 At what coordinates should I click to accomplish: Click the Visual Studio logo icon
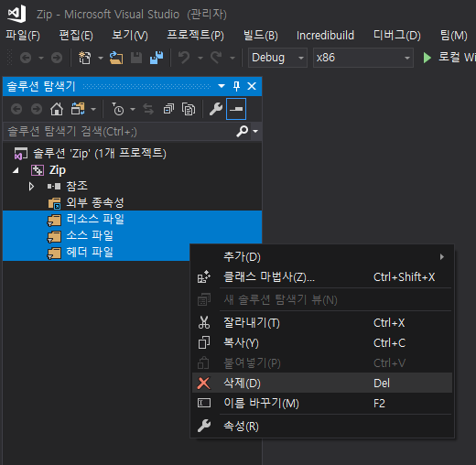pyautogui.click(x=16, y=14)
